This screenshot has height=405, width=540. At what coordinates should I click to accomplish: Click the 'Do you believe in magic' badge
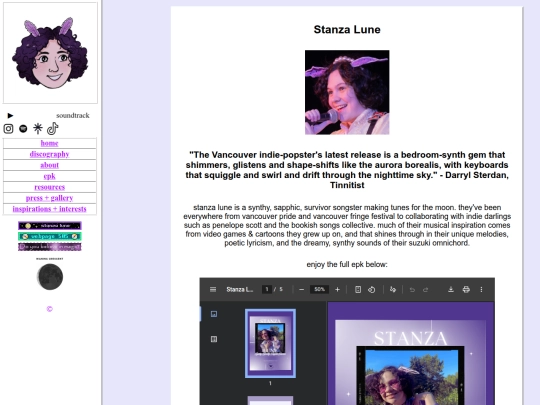pyautogui.click(x=50, y=247)
